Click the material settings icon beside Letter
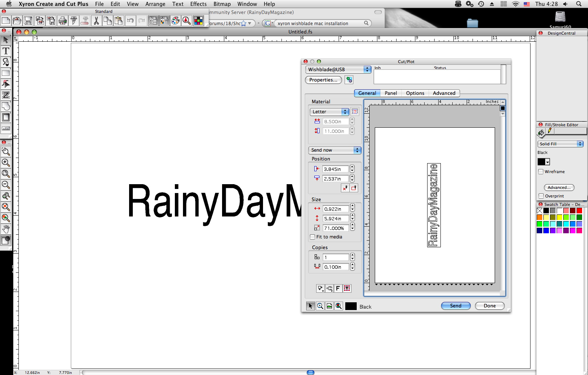 (x=355, y=111)
